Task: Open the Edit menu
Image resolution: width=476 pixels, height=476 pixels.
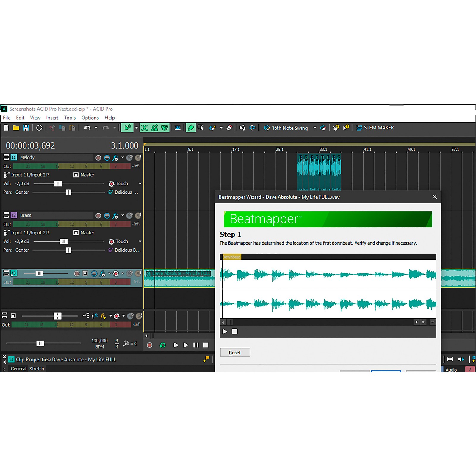Action: point(20,118)
